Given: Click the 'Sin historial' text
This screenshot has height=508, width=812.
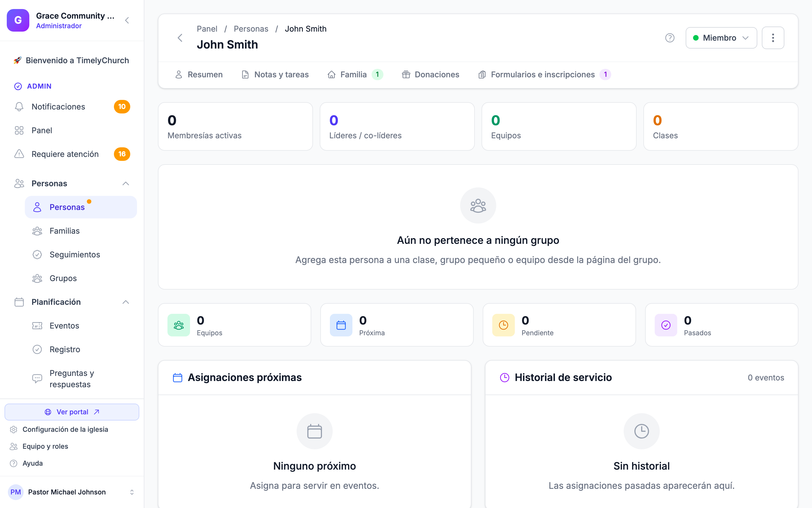Looking at the screenshot, I should point(641,466).
